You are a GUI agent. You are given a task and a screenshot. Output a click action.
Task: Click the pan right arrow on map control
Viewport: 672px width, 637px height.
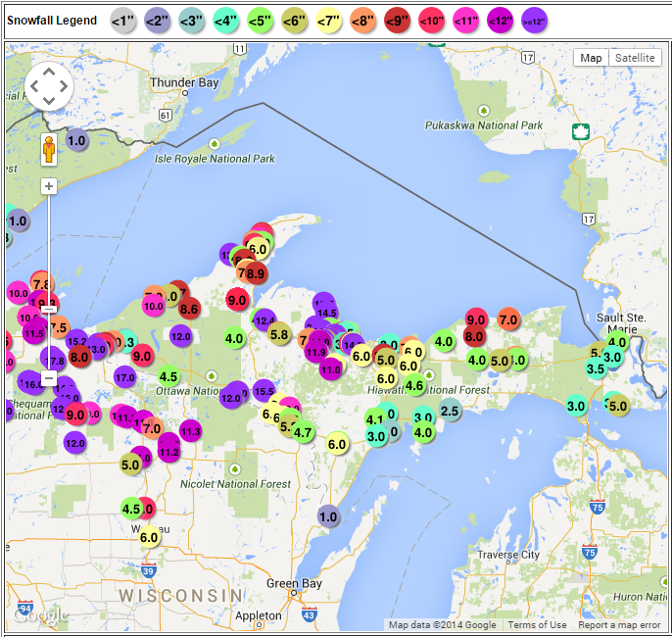point(64,86)
